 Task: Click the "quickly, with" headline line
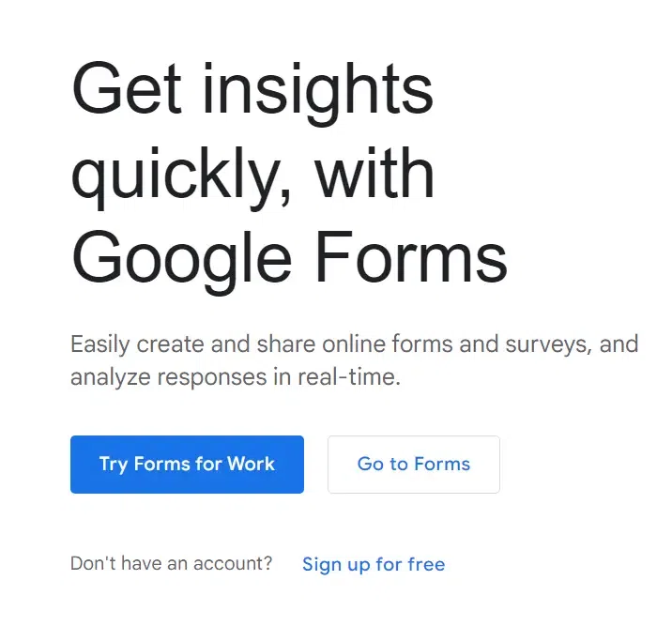[252, 175]
